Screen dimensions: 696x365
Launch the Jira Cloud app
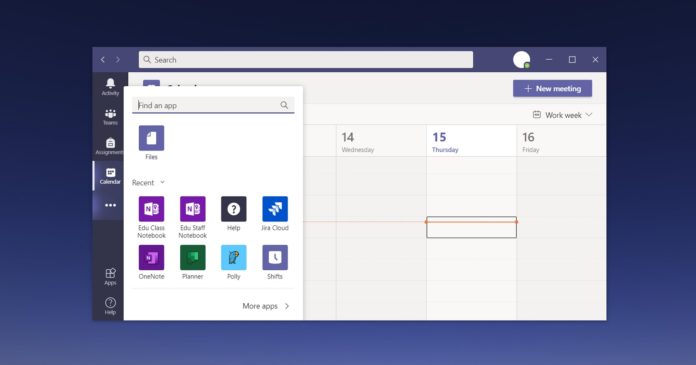pyautogui.click(x=275, y=209)
